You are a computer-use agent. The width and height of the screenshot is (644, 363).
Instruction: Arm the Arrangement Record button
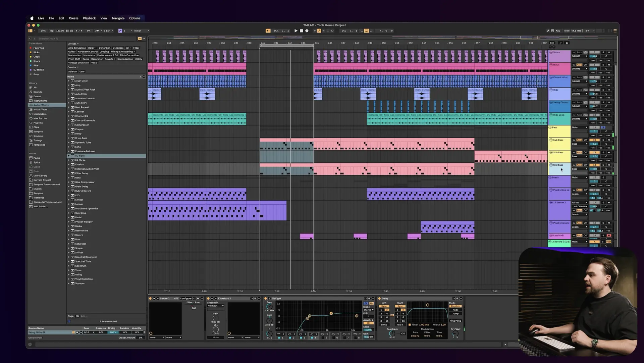(x=307, y=31)
